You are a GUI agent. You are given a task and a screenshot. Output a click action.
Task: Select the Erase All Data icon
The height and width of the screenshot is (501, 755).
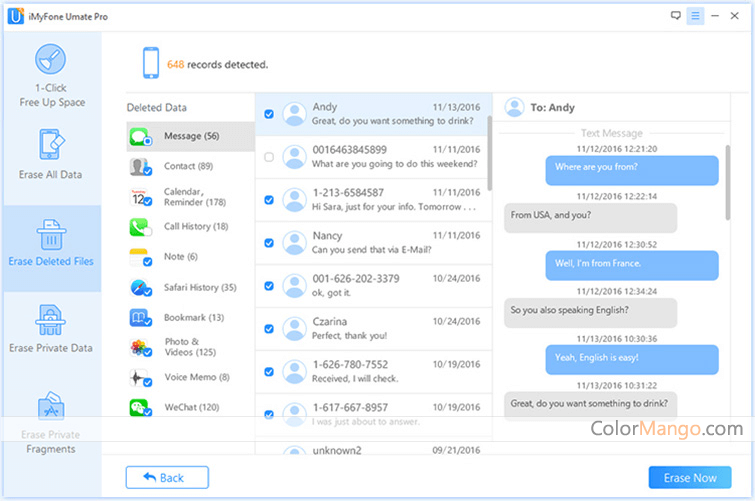(x=51, y=145)
